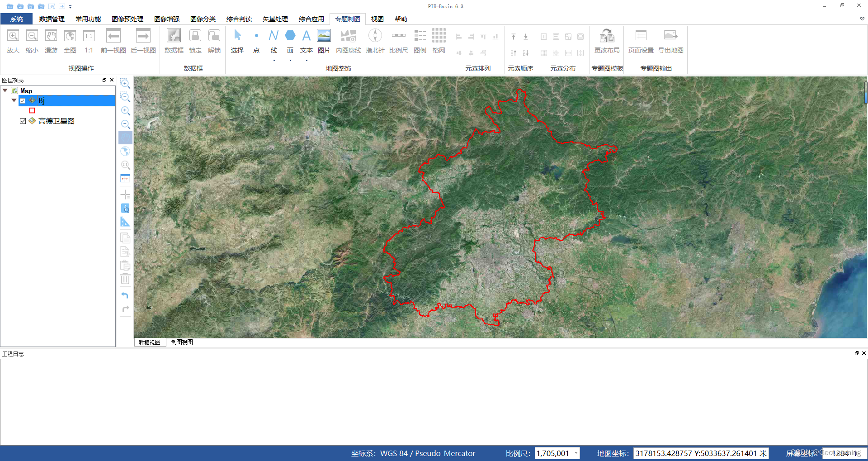Viewport: 868px width, 461px height.
Task: Click the 1:1 scale icon
Action: (89, 41)
